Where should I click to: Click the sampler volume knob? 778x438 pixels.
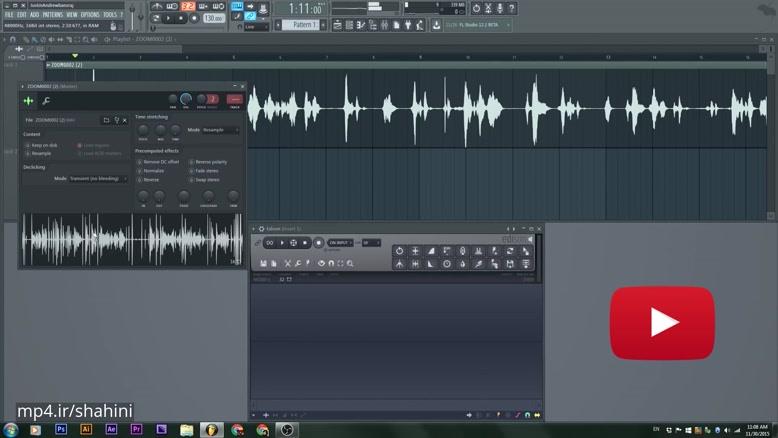coord(186,99)
